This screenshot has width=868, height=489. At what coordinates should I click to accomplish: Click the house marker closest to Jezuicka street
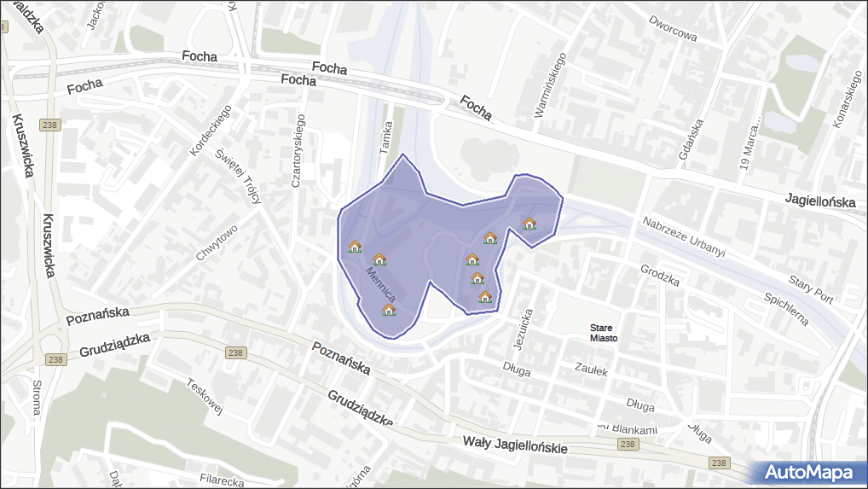(485, 297)
